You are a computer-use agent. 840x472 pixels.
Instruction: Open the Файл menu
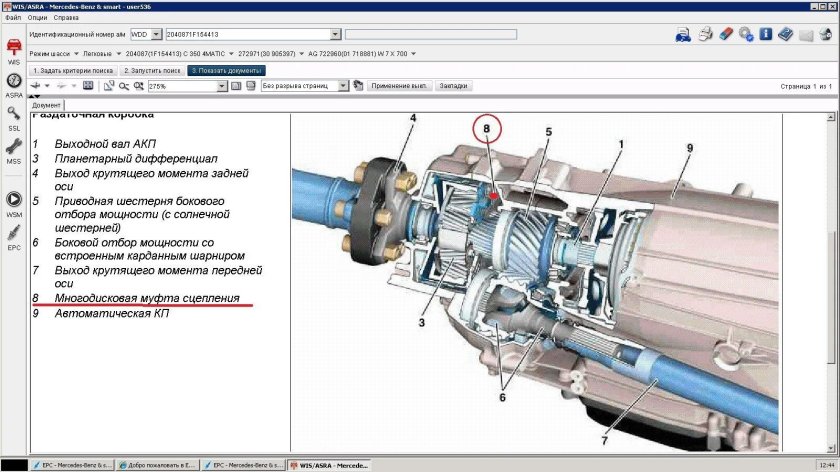pos(14,18)
